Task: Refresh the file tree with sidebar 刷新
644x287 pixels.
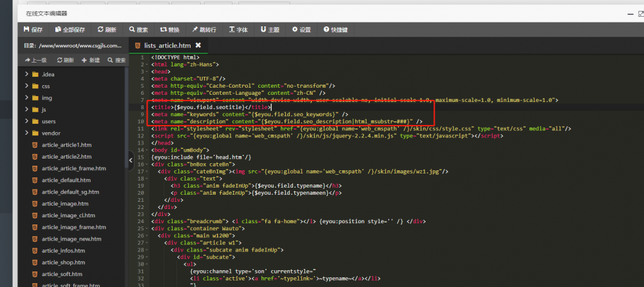Action: point(65,60)
